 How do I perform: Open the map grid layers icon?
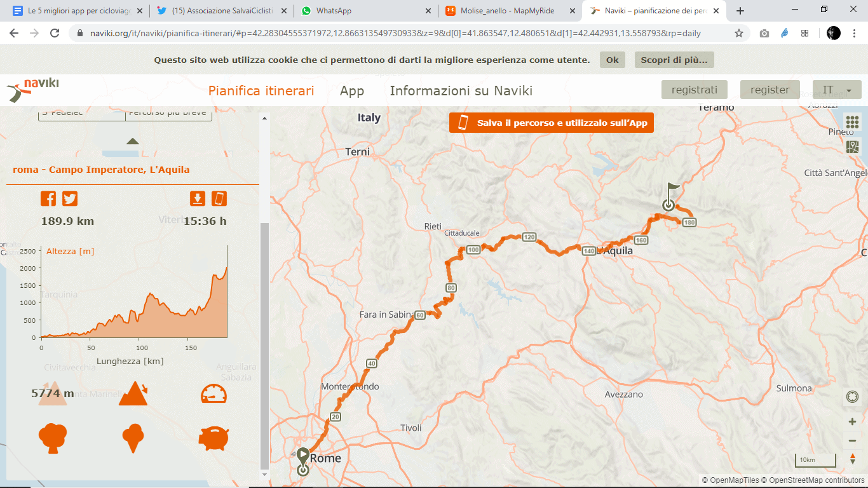[852, 122]
